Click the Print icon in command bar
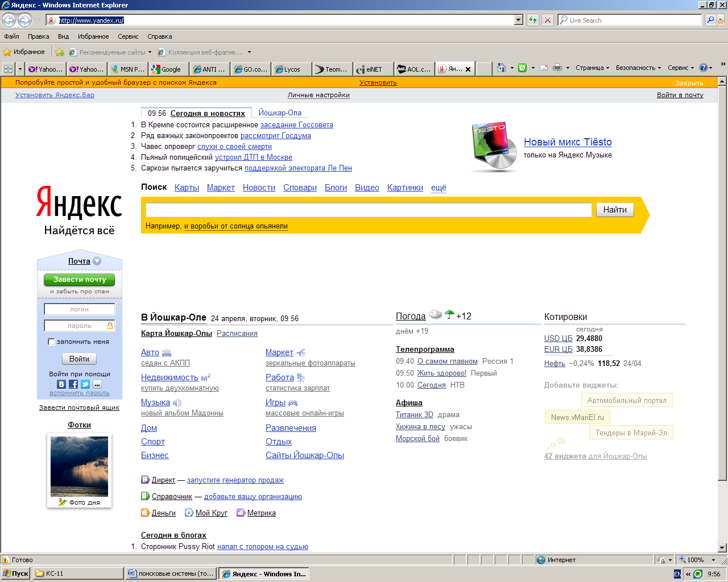 tap(557, 68)
